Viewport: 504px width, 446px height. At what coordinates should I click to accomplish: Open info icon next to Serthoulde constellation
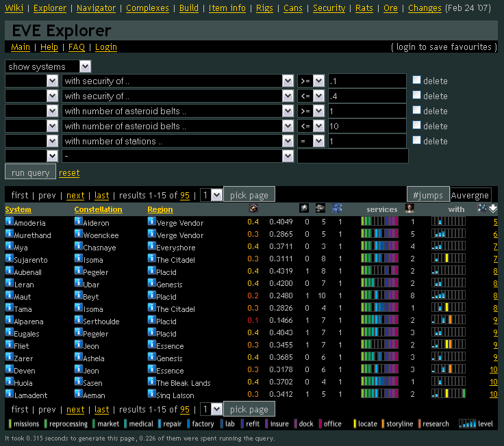(79, 320)
